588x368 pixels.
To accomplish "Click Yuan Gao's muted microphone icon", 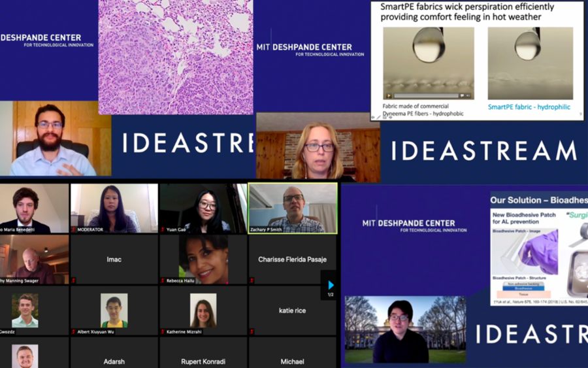I will point(163,229).
